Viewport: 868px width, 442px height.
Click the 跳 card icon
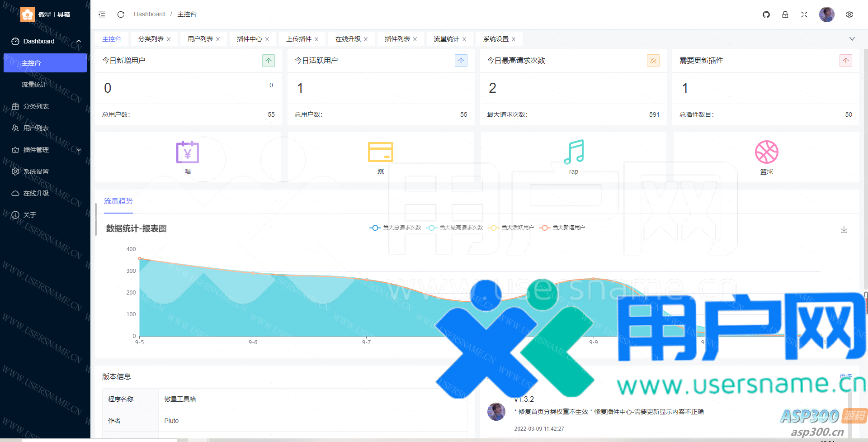(x=381, y=152)
